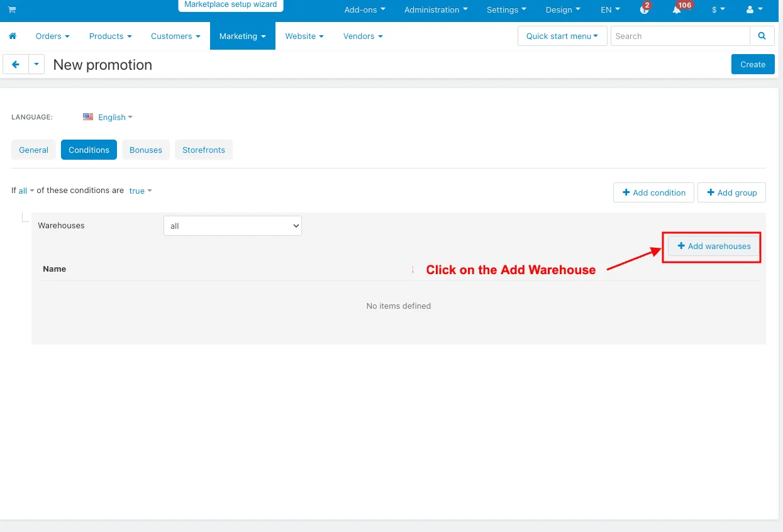Click the back arrow button
Screen dimensions: 783x532
pyautogui.click(x=16, y=64)
